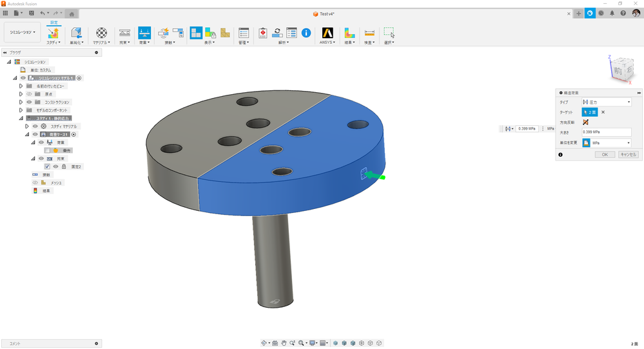Click the キャンセル cancel button
The image size is (644, 349).
pos(629,155)
